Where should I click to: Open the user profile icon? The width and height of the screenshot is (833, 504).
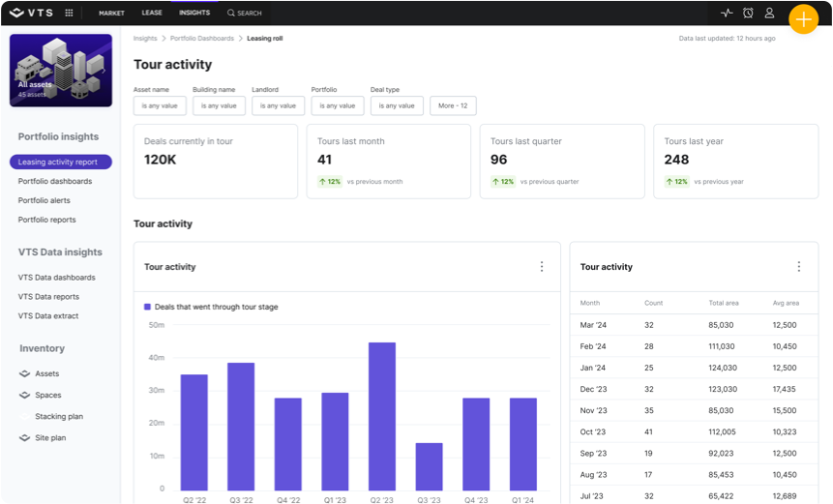coord(769,13)
